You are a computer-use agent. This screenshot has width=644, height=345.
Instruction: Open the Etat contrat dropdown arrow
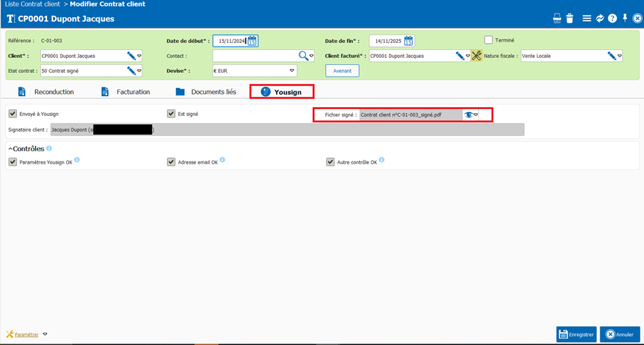[x=139, y=71]
